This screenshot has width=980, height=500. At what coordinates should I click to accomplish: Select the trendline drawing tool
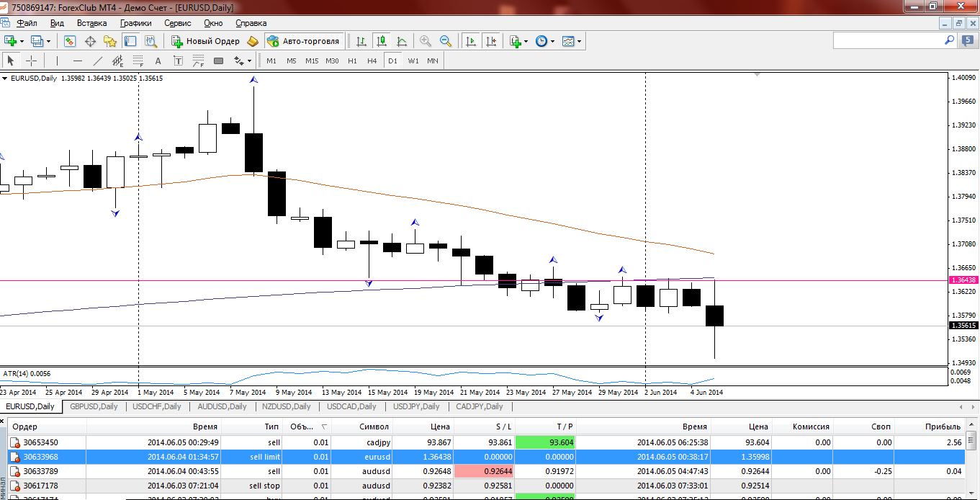(98, 61)
